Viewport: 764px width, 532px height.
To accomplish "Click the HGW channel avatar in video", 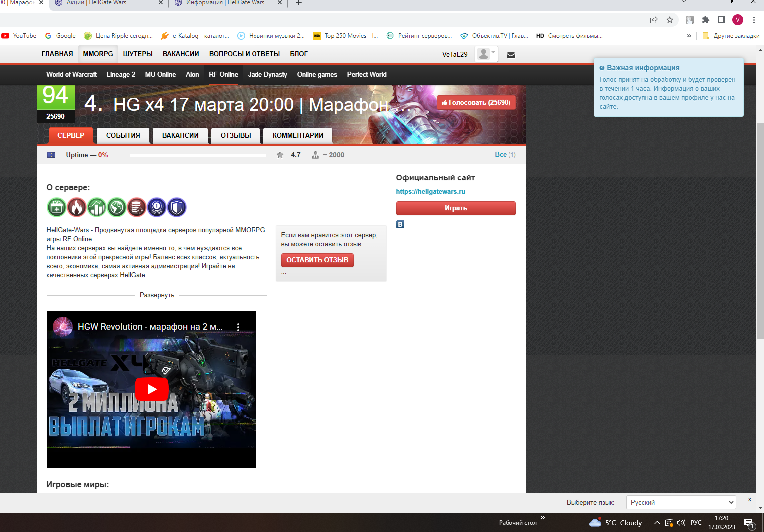I will [x=63, y=327].
